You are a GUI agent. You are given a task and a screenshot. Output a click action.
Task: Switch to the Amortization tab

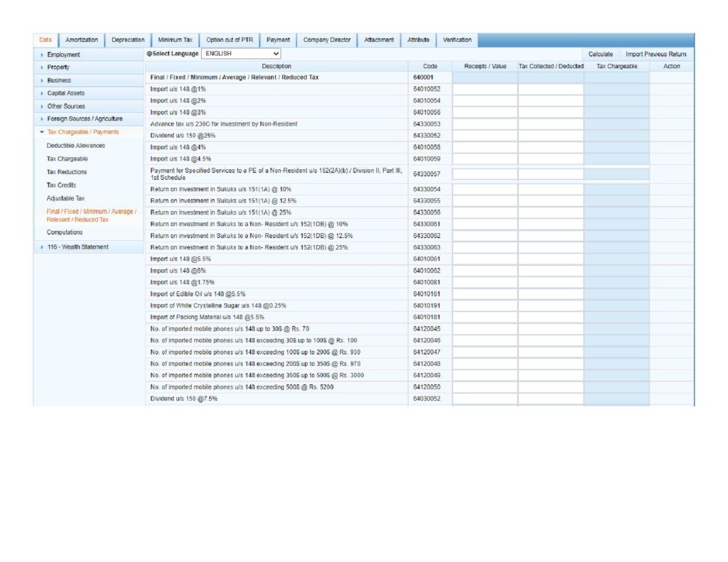click(81, 40)
